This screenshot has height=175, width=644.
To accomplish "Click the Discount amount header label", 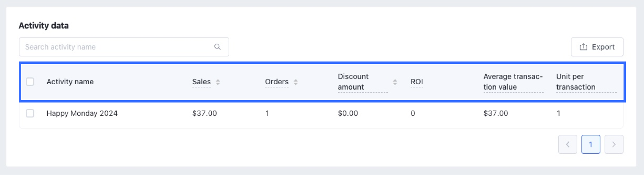I will 353,82.
